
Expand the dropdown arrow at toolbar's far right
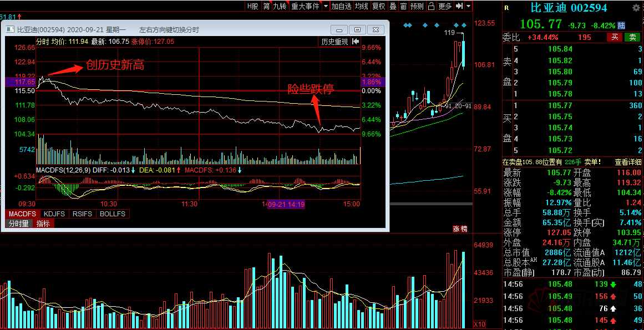pos(468,6)
